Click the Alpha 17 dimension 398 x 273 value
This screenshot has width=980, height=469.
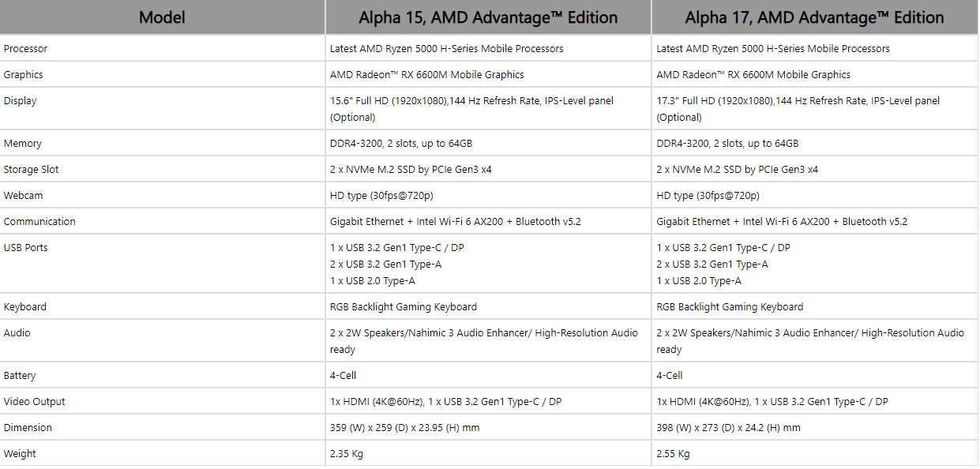tap(728, 428)
